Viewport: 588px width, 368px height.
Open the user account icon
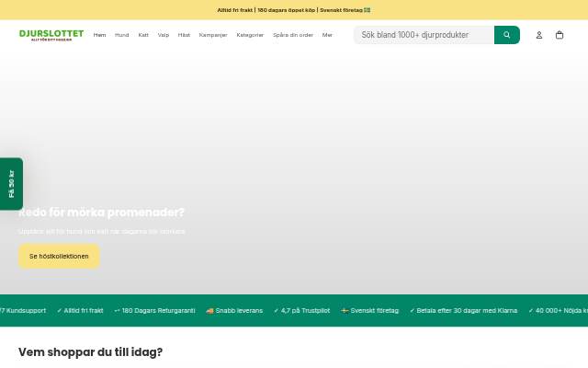[x=539, y=35]
